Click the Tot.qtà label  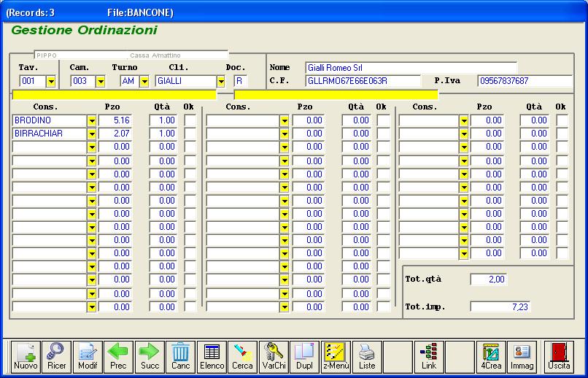423,279
